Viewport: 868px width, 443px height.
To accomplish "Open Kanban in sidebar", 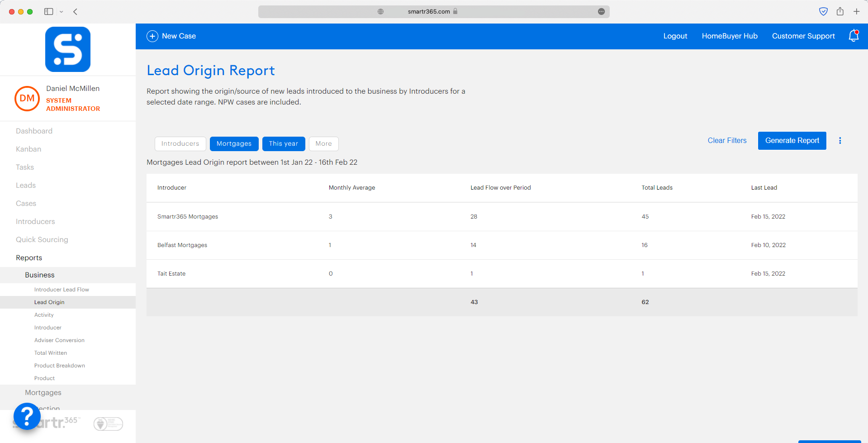I will [28, 149].
